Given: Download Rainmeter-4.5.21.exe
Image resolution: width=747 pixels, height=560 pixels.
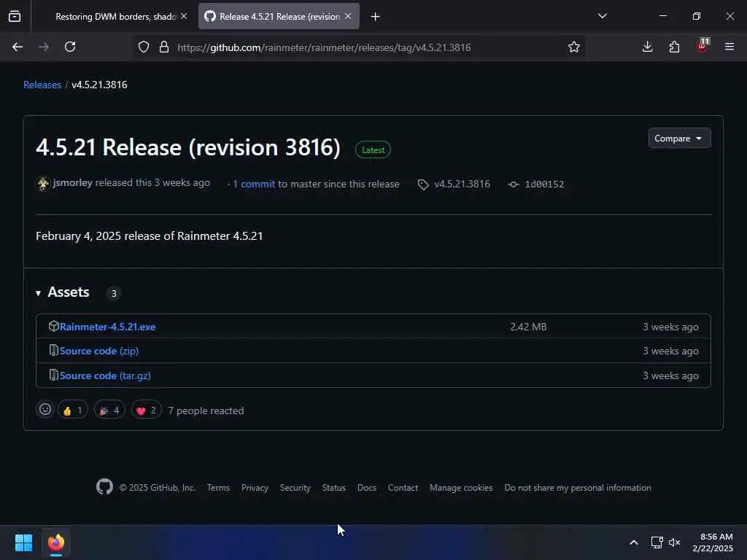Looking at the screenshot, I should tap(107, 327).
